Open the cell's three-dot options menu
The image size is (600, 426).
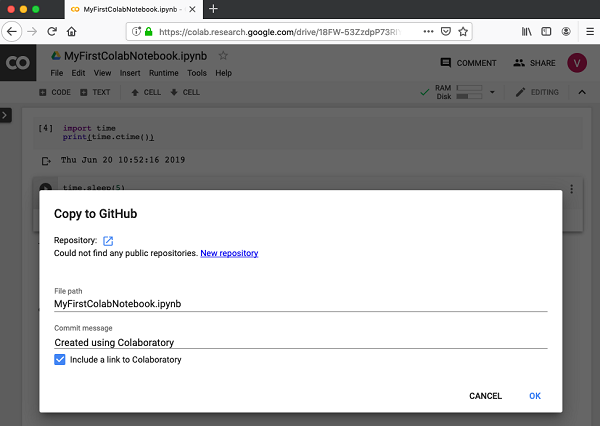tap(571, 189)
